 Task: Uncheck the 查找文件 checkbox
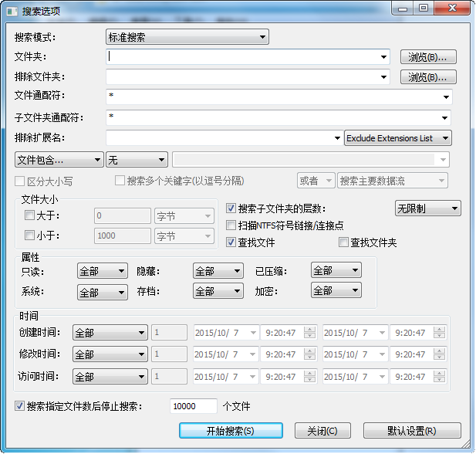pos(231,242)
